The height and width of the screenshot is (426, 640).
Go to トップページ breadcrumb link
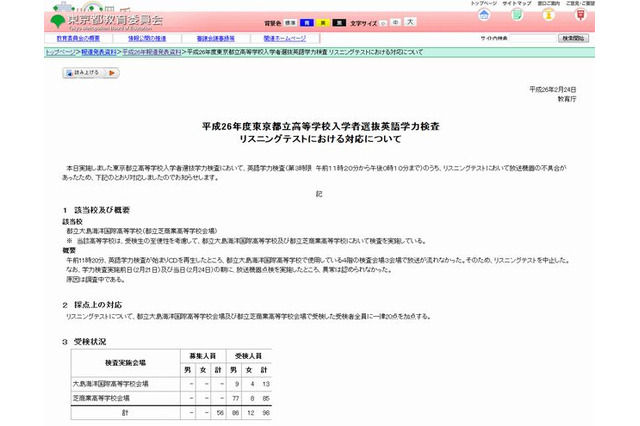click(x=60, y=52)
